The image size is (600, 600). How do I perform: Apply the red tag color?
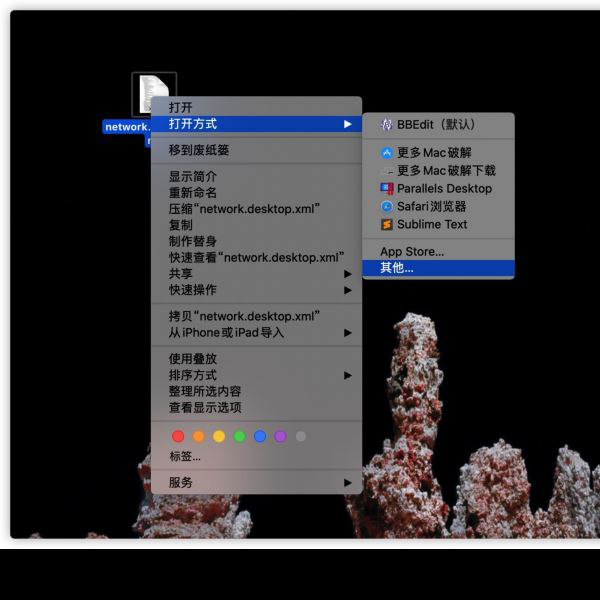coord(178,436)
